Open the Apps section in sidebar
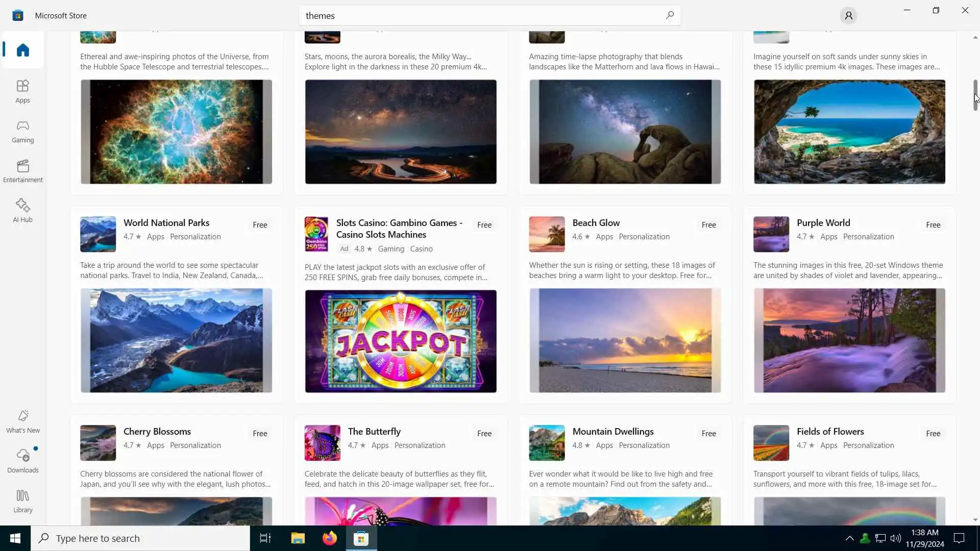Screen dimensions: 980x551 click(x=22, y=92)
